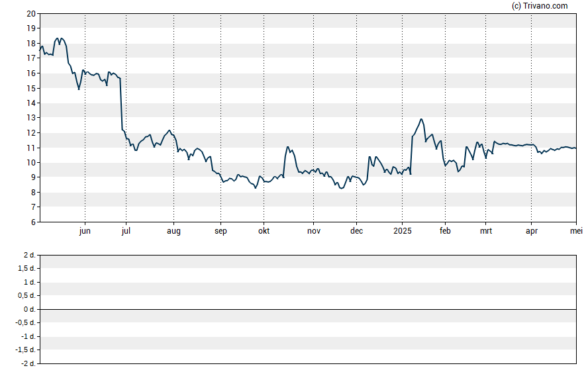Click the price axis value 17

(31, 58)
